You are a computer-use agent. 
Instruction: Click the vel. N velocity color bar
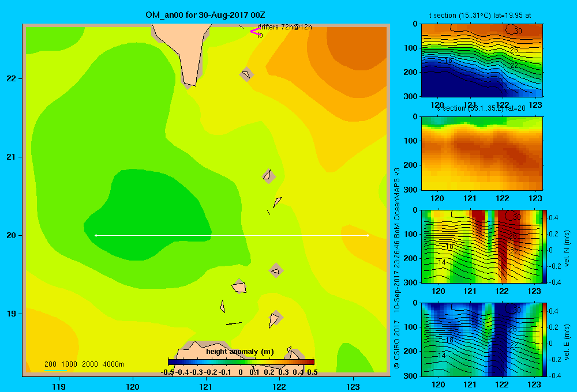coord(545,246)
